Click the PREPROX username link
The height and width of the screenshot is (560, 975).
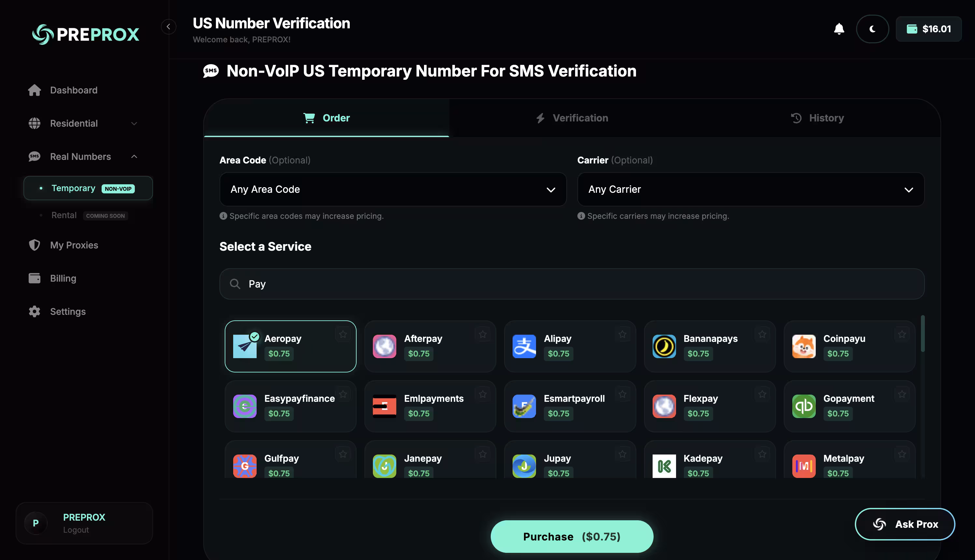pyautogui.click(x=84, y=517)
